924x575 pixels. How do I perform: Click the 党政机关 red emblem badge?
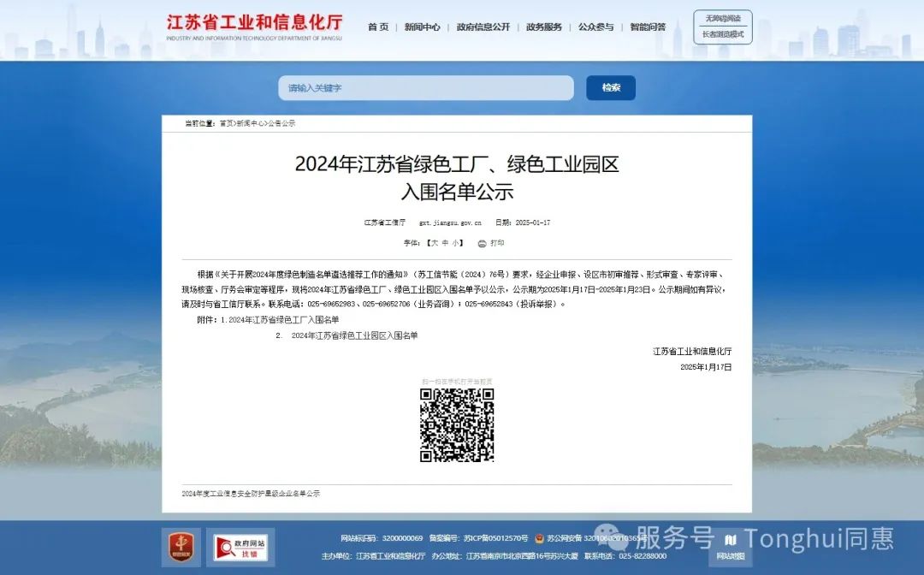[x=181, y=547]
